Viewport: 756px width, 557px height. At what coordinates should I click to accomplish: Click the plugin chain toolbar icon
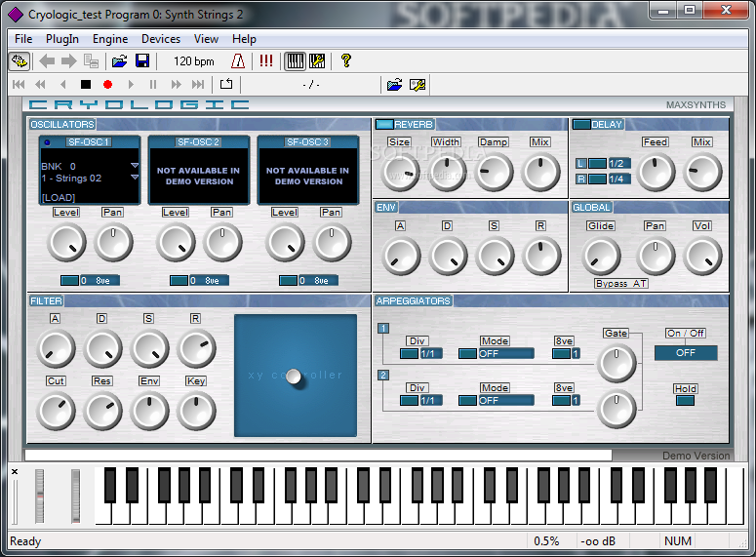click(20, 61)
